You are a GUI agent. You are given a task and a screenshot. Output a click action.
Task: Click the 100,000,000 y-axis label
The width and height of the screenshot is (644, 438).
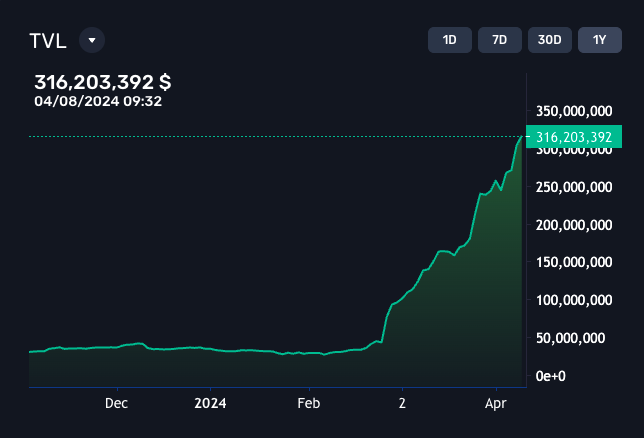(574, 300)
